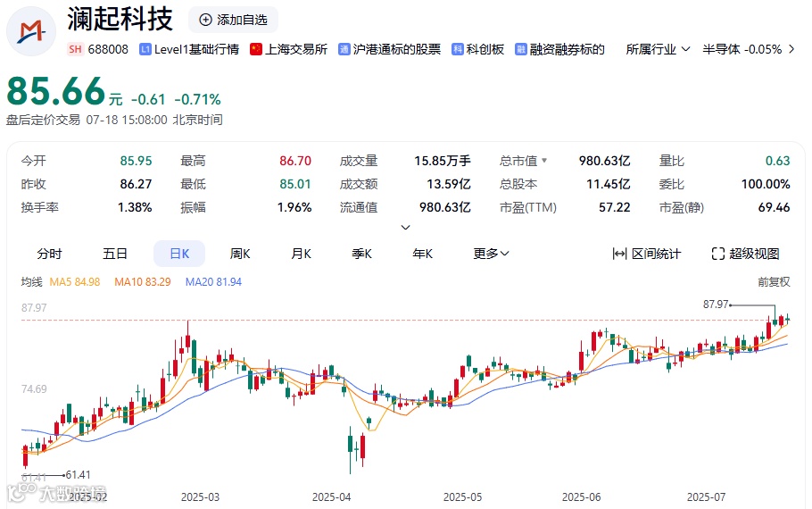
Task: Click the 74.69 price axis label
Action: (x=34, y=388)
